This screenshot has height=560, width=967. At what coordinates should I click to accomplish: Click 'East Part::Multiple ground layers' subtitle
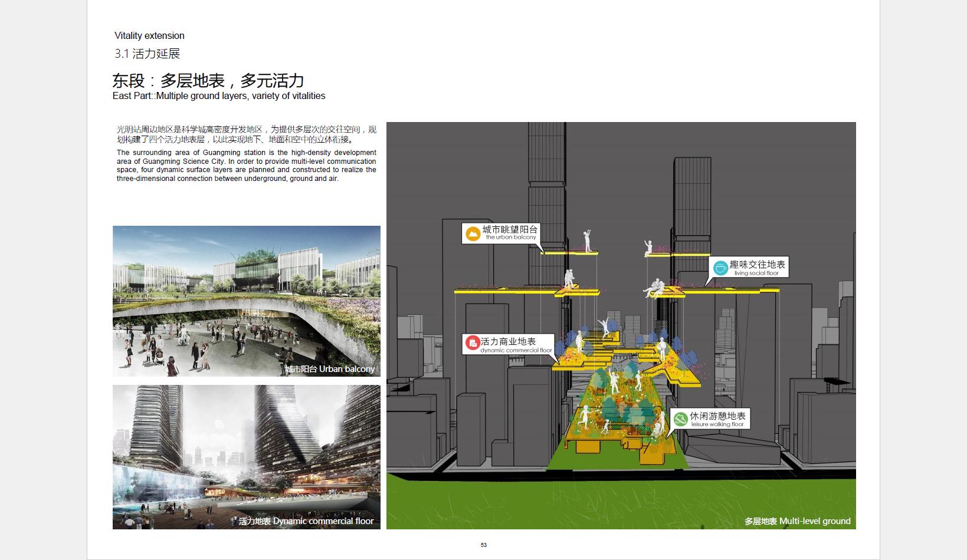click(x=219, y=96)
